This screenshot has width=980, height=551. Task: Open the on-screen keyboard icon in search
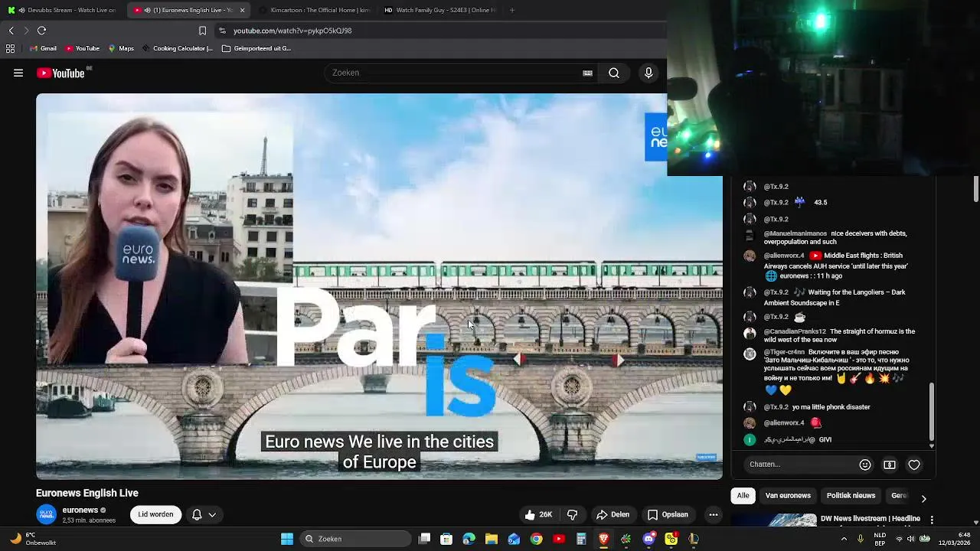[x=587, y=73]
